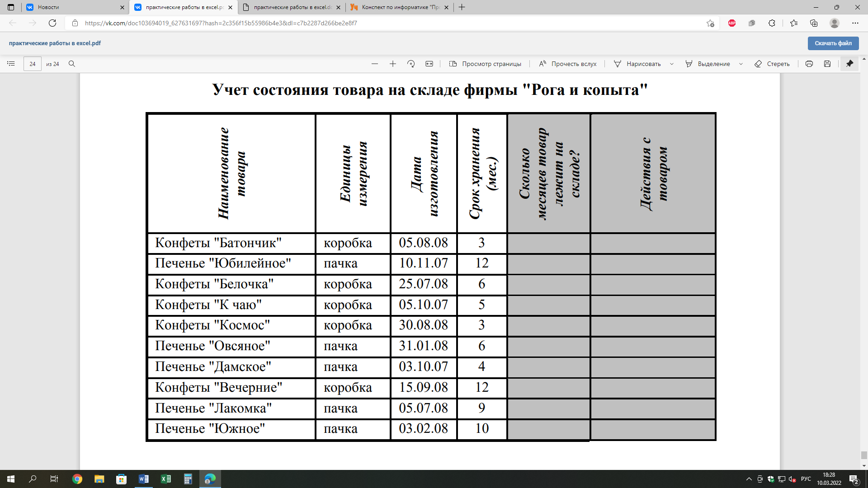Click Прочесть вслух button
The image size is (868, 488).
(x=568, y=64)
